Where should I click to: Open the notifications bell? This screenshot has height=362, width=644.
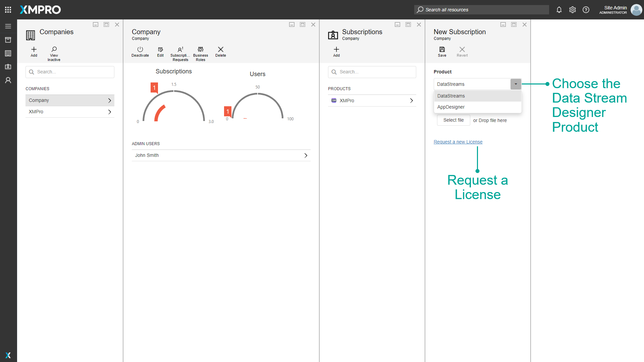559,10
